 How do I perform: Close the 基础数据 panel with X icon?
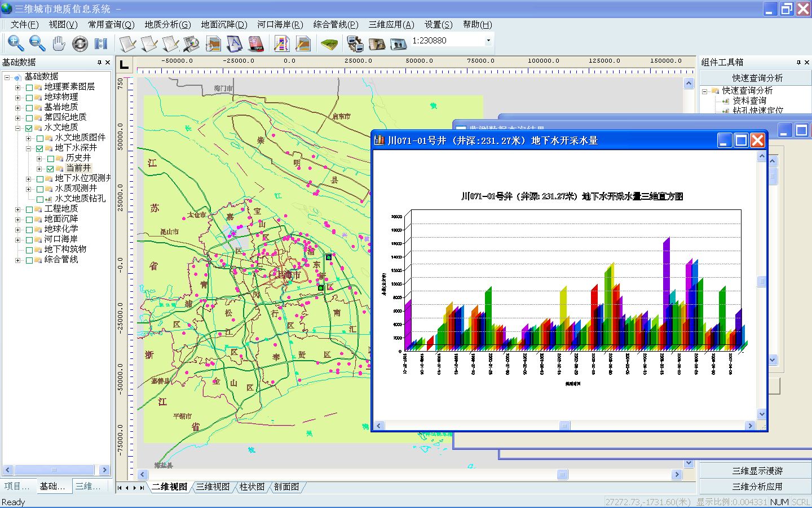108,62
